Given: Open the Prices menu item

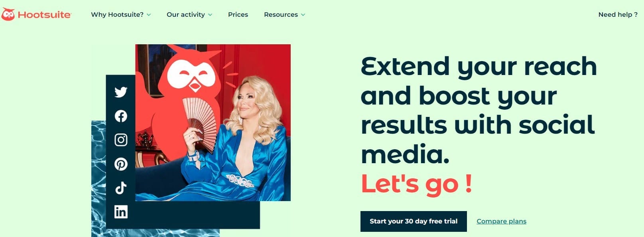Looking at the screenshot, I should 238,14.
